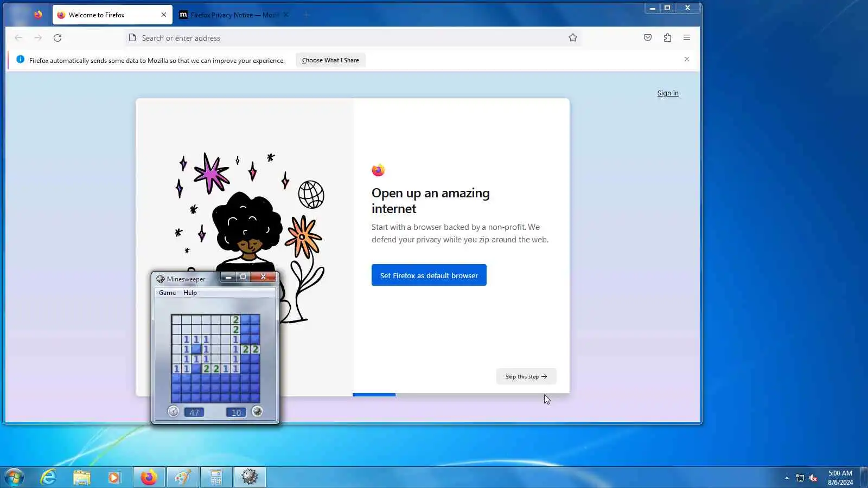This screenshot has height=488, width=868.
Task: Dismiss the data-sharing notification bar
Action: (687, 59)
